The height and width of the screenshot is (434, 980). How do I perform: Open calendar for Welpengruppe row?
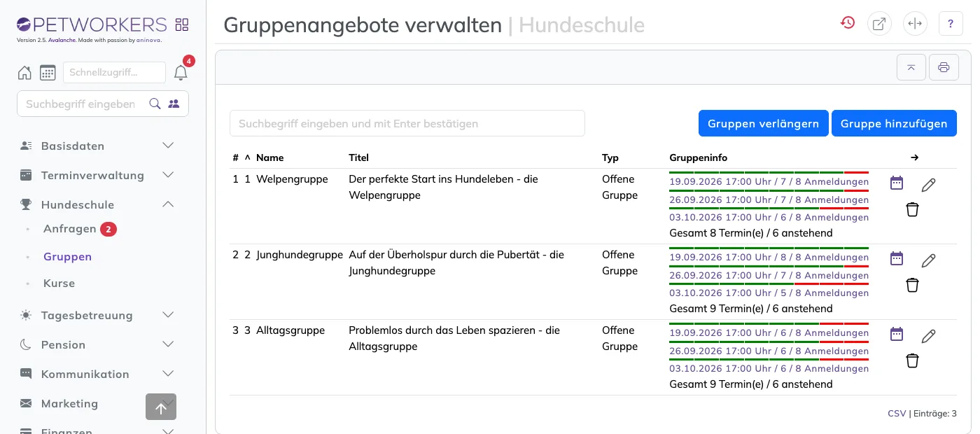(x=897, y=183)
